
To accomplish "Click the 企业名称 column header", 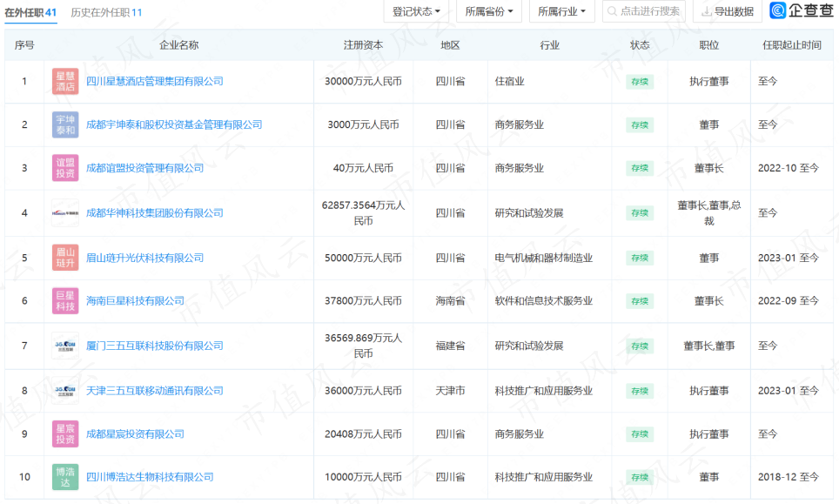I will pos(178,45).
